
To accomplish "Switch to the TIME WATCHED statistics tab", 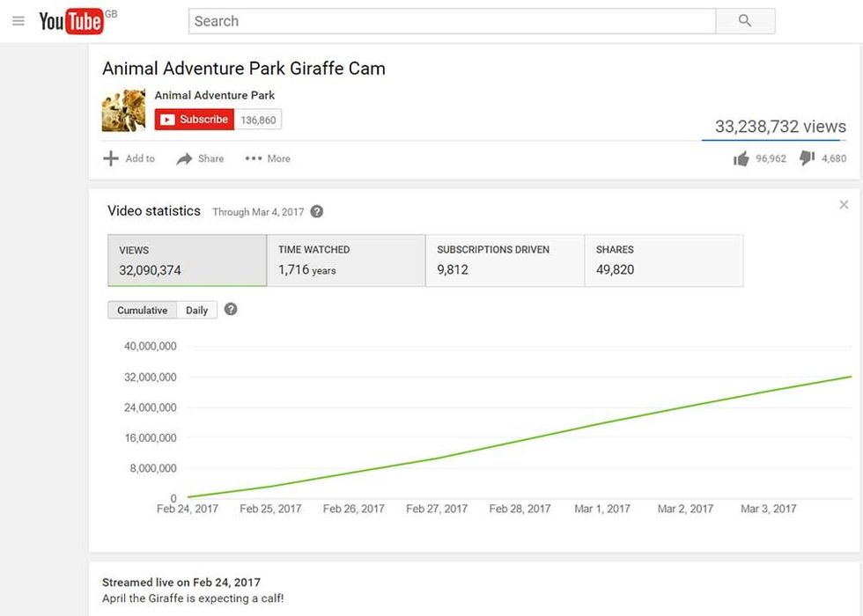I will point(346,260).
